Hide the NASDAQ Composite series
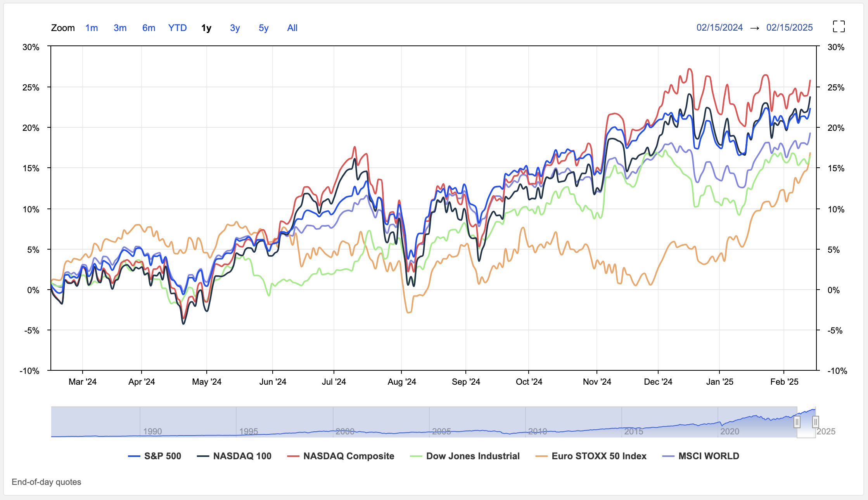The height and width of the screenshot is (500, 868). [x=341, y=456]
